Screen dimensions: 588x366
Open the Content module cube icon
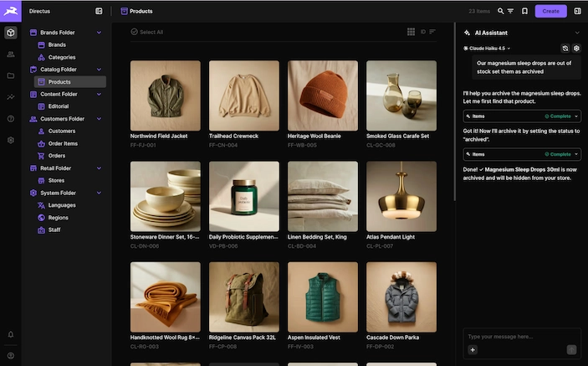11,33
